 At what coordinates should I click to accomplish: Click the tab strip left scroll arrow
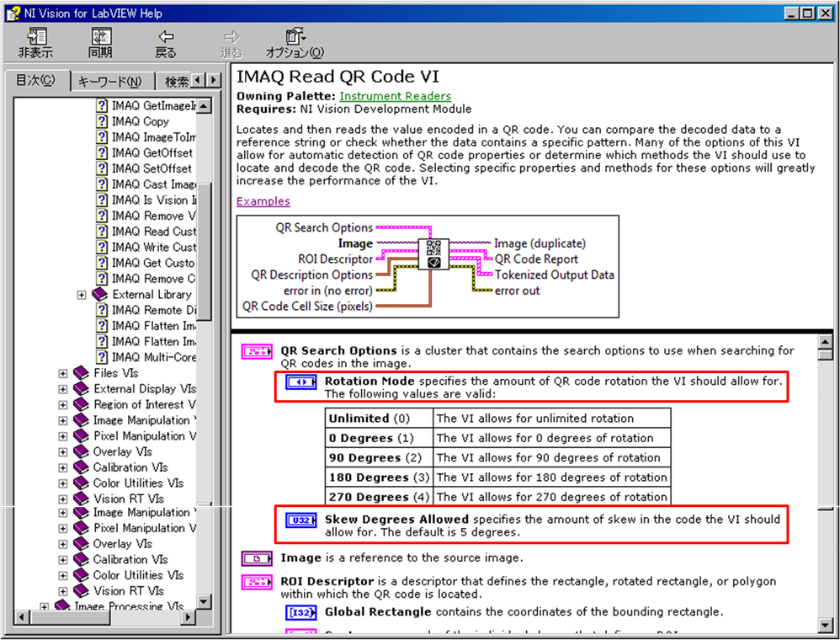[198, 80]
